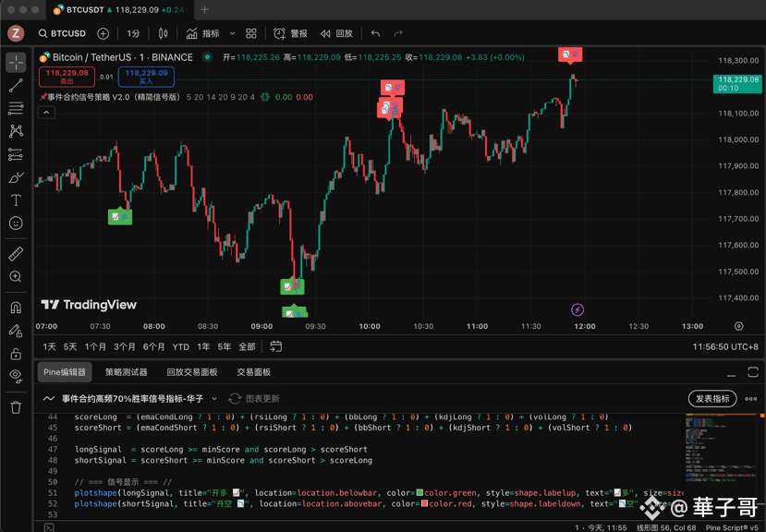Select the 5天 date range
The height and width of the screenshot is (532, 766).
click(x=70, y=347)
